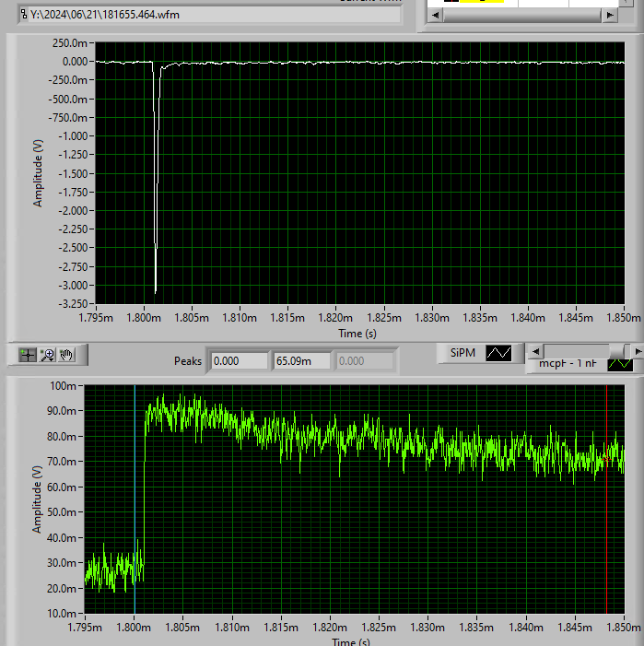Click the mcpF - 1 nF legend label
The width and height of the screenshot is (644, 646).
568,363
